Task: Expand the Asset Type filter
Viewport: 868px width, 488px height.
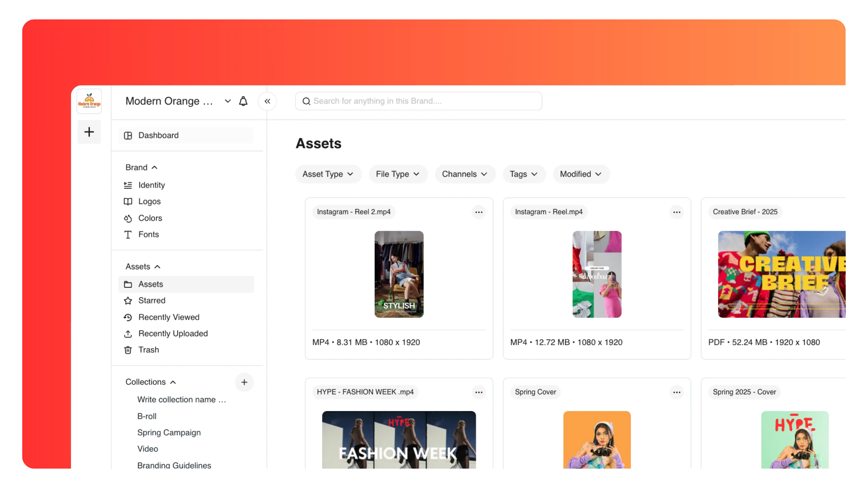Action: pos(328,174)
